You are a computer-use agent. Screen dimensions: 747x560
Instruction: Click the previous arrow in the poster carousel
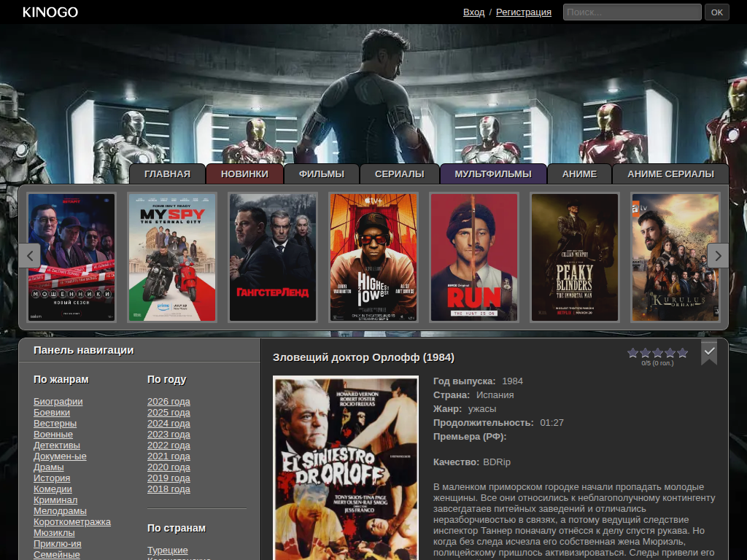[29, 256]
